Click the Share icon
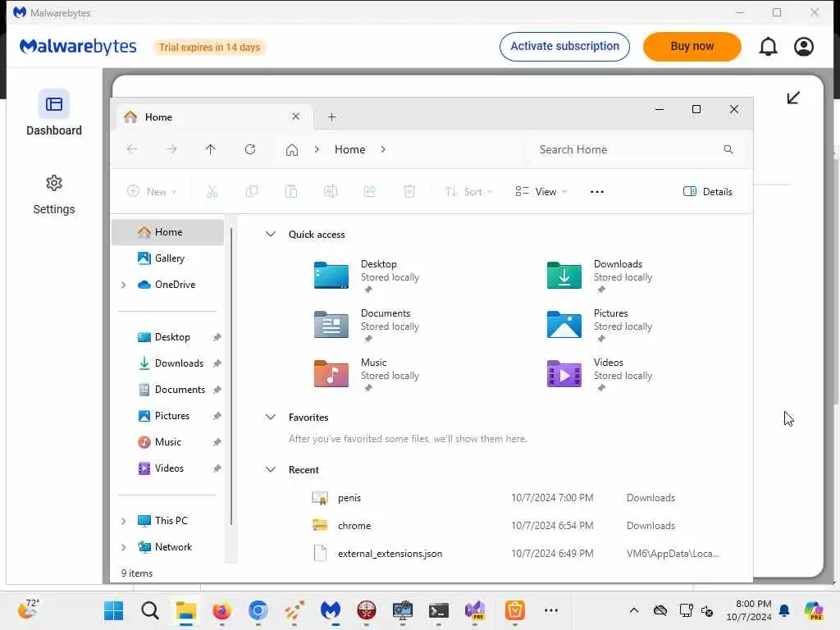 click(370, 192)
